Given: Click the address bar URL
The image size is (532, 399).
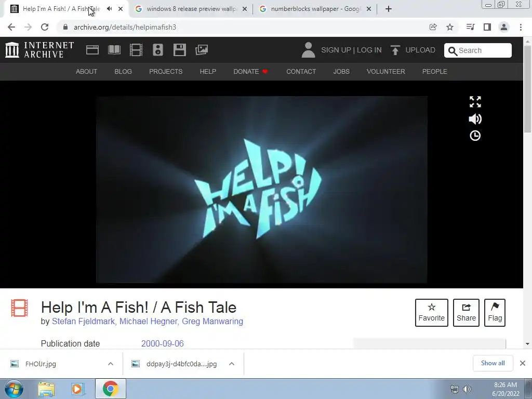Looking at the screenshot, I should [x=125, y=27].
